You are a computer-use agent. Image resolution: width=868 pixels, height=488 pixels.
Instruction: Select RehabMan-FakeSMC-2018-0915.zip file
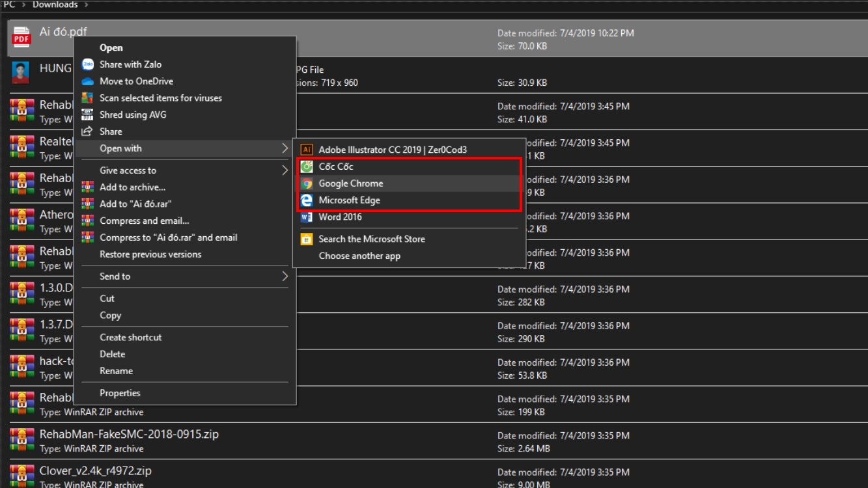[129, 434]
